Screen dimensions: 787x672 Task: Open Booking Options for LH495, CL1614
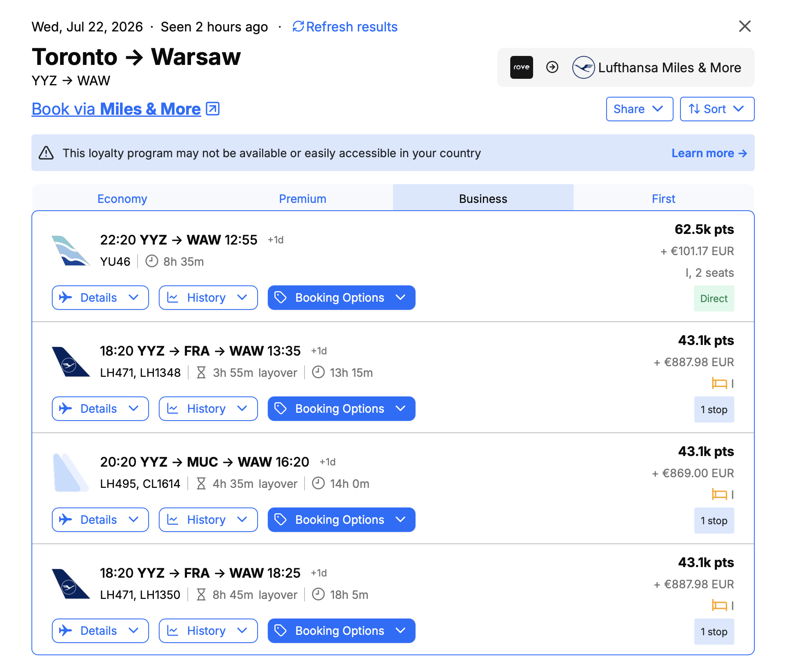pyautogui.click(x=341, y=520)
